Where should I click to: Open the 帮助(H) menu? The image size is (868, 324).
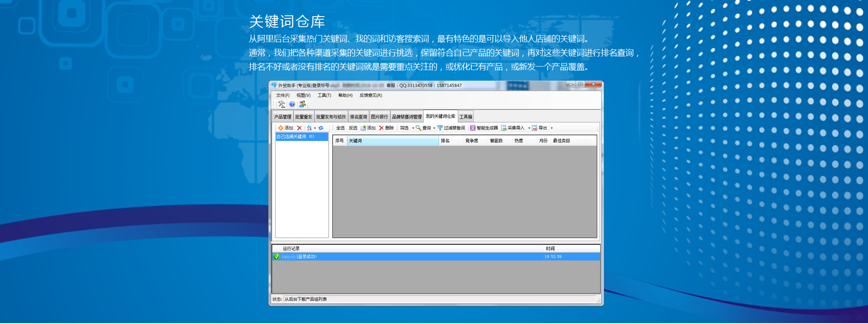point(345,95)
